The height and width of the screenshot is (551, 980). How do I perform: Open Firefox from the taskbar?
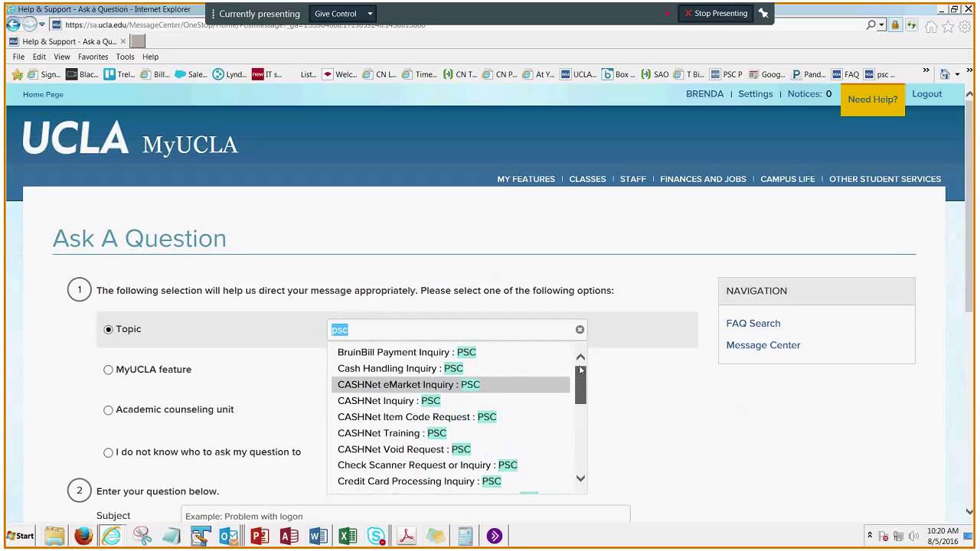coord(83,536)
